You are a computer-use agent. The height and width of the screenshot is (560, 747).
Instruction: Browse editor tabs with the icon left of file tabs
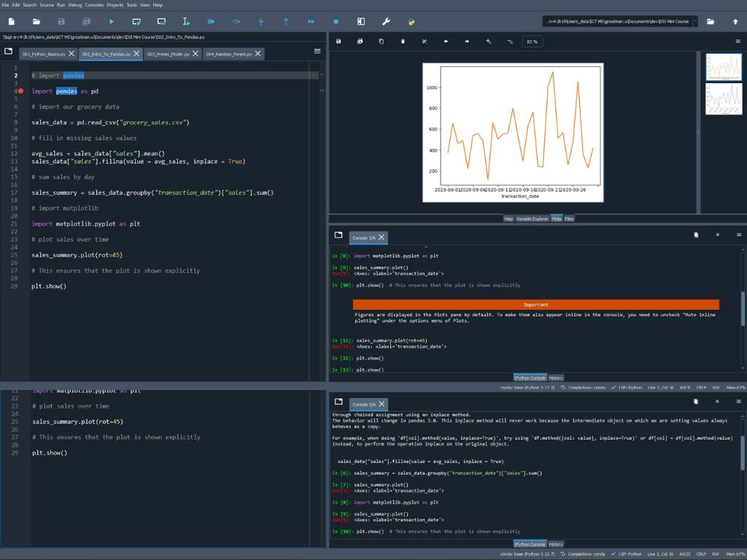[x=9, y=51]
